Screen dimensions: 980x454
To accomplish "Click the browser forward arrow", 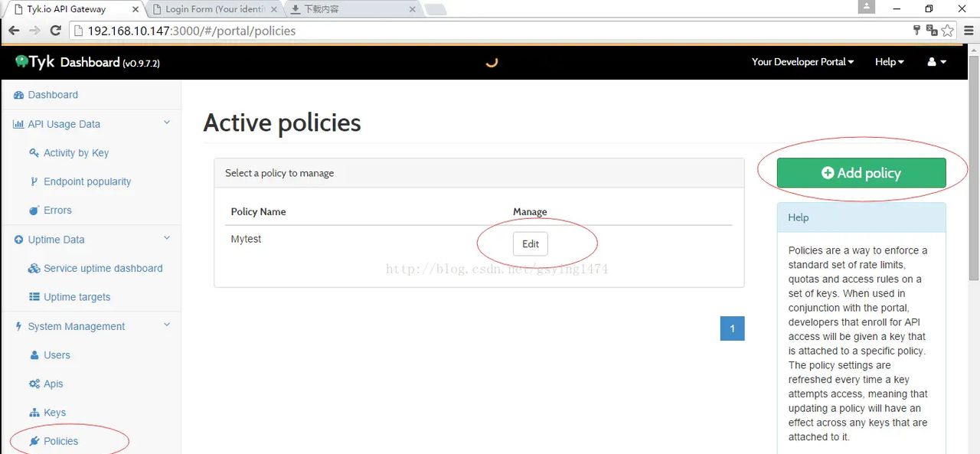I will [x=34, y=31].
